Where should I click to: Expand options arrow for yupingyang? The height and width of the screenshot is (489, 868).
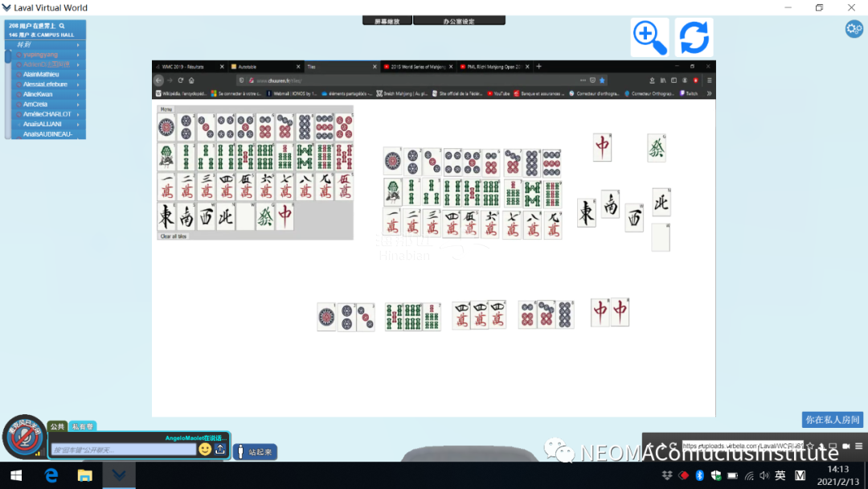point(78,55)
